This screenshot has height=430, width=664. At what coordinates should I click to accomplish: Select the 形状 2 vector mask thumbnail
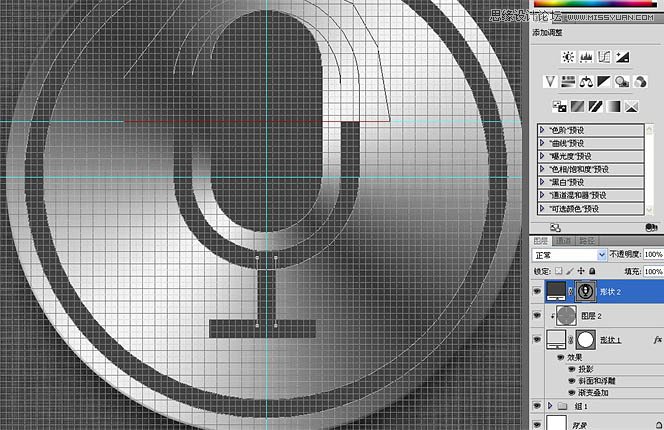(586, 291)
